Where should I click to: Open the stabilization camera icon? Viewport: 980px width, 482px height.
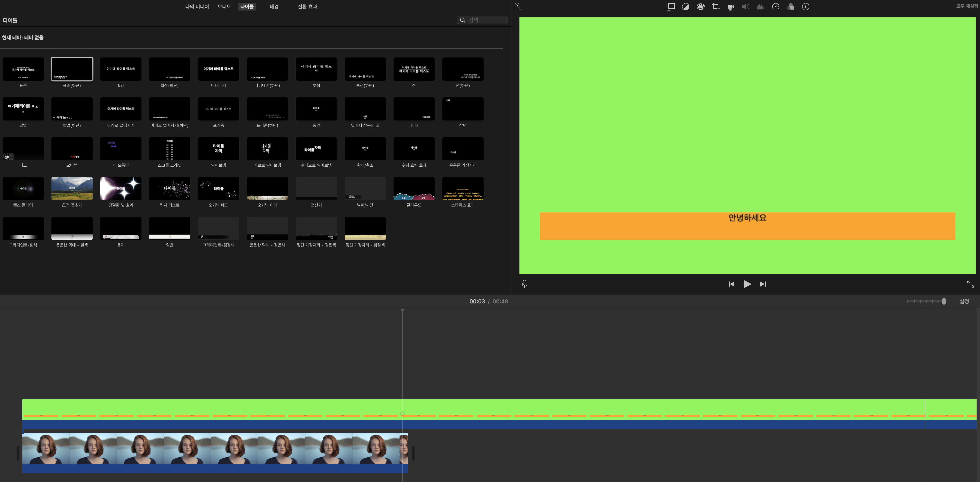[730, 6]
